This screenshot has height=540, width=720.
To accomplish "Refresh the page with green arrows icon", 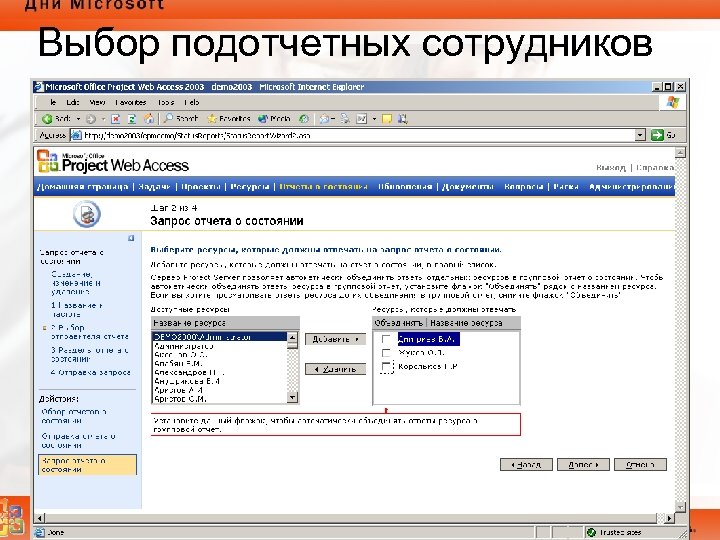I will click(132, 119).
